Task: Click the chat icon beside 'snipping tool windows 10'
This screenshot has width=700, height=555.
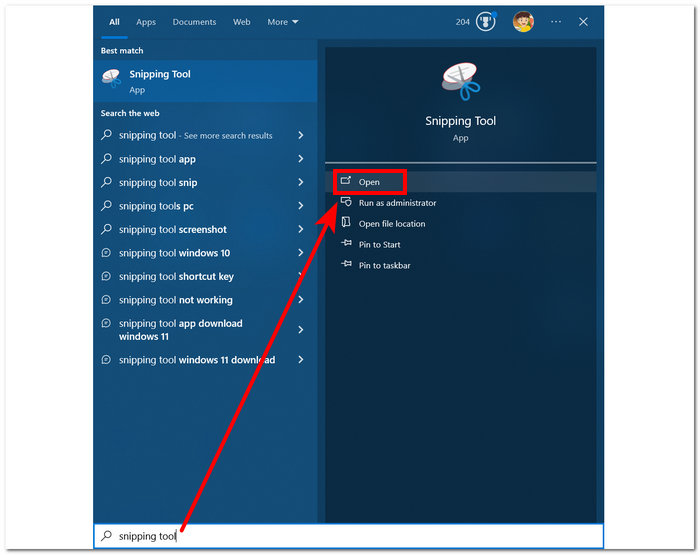Action: 106,253
